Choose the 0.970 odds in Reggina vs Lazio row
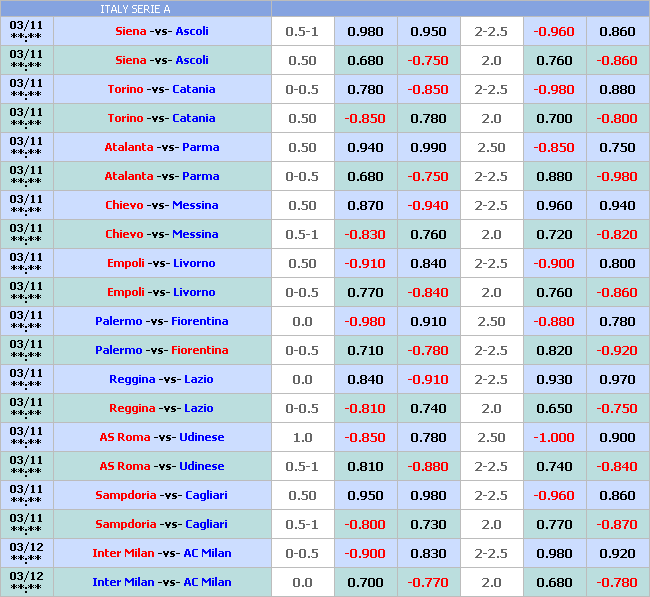Viewport: 650px width, 597px height. point(617,379)
